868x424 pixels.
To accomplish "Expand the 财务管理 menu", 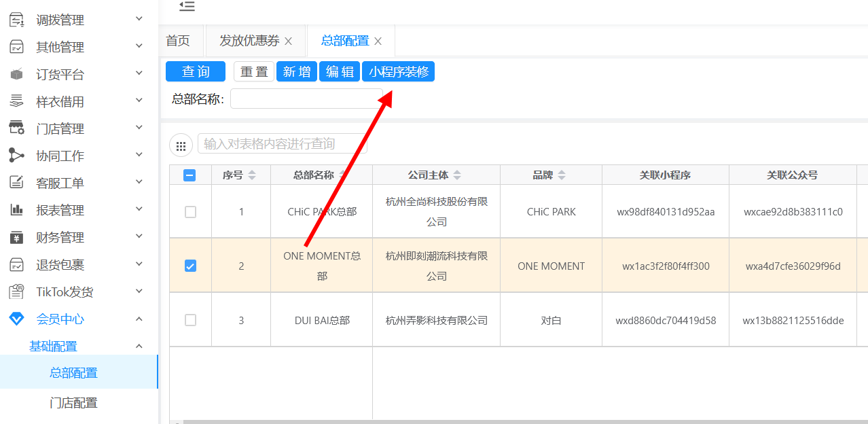I will pos(139,236).
